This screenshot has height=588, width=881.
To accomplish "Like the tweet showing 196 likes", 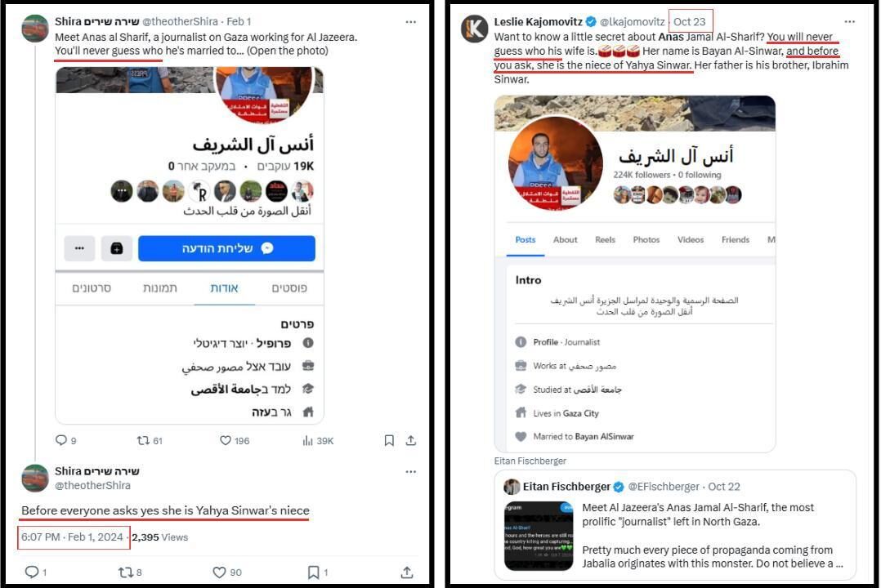I will pos(226,440).
